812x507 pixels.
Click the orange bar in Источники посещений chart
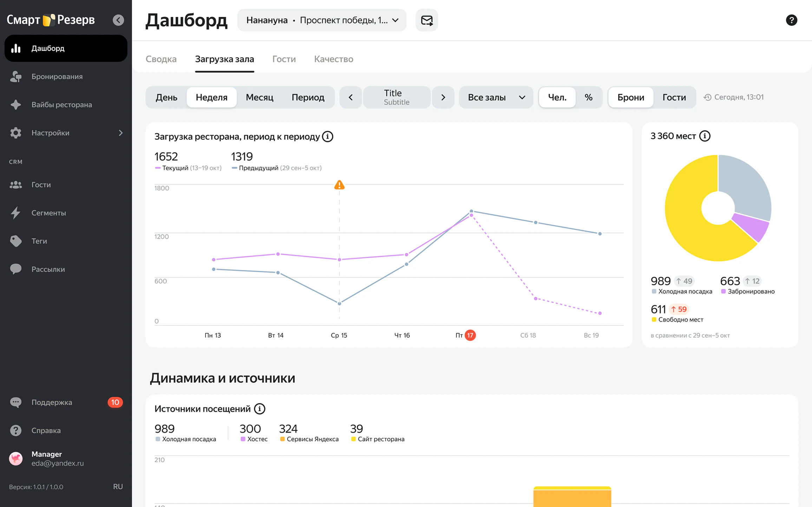pos(572,498)
